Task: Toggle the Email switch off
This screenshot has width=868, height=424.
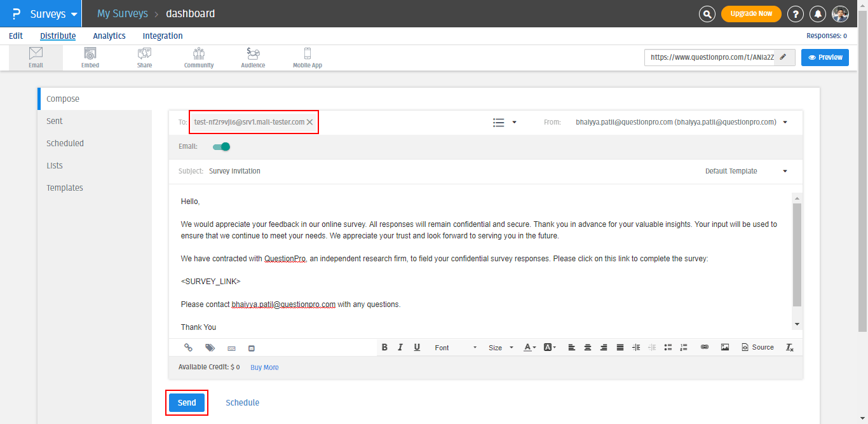Action: pos(221,147)
